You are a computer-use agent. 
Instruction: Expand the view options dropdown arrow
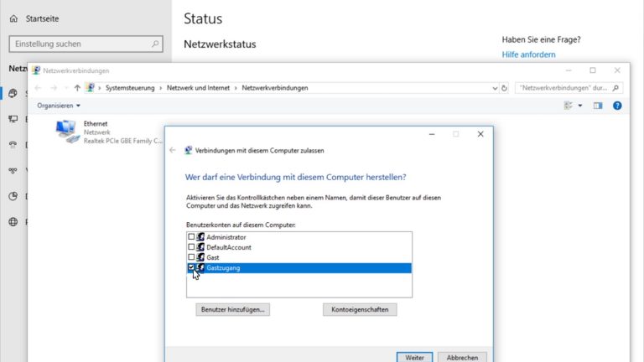tap(579, 106)
